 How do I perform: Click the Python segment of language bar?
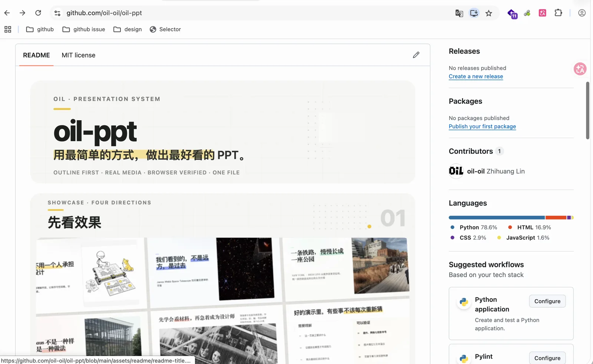[497, 218]
